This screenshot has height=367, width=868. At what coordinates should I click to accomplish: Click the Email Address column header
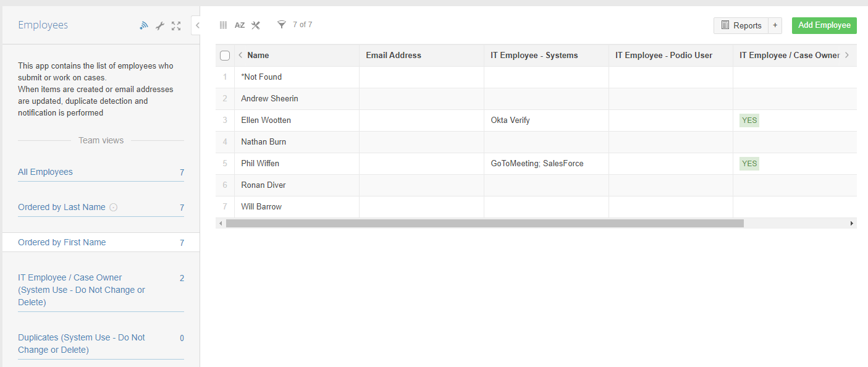(x=394, y=56)
